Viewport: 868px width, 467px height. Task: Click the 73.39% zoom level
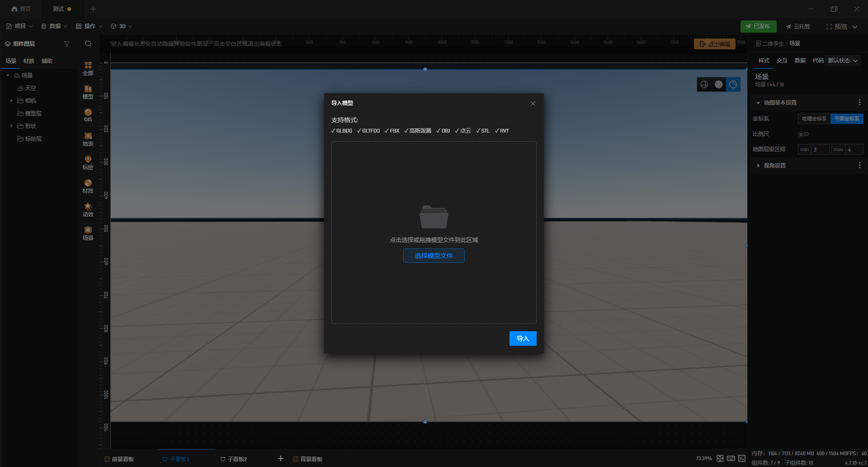point(703,458)
